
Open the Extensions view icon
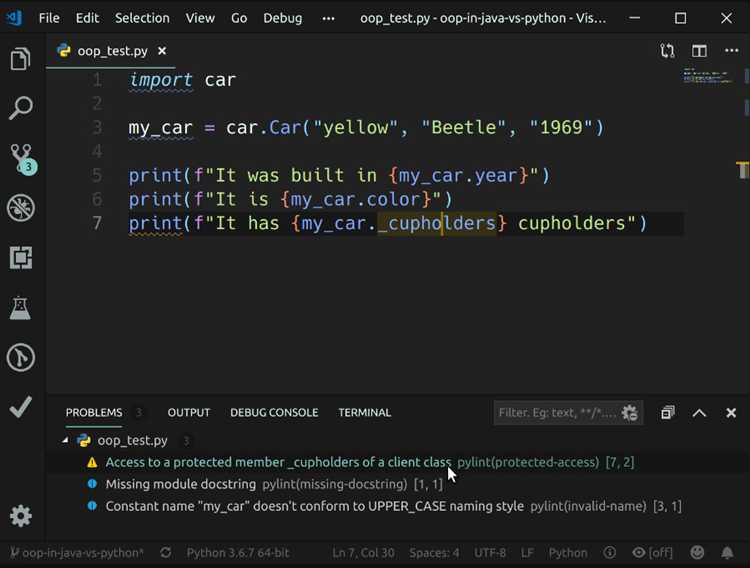21,258
